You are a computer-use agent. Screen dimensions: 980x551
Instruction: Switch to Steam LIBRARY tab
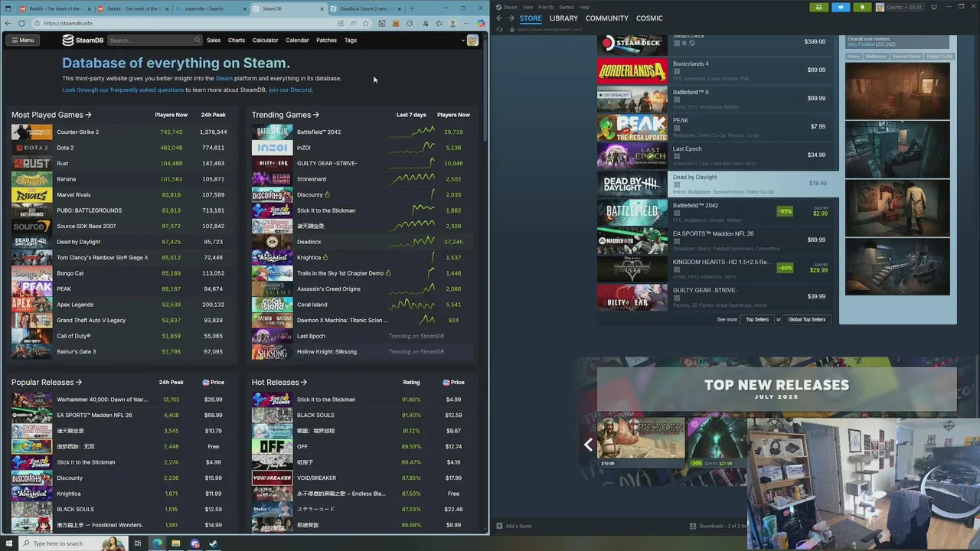[x=563, y=18]
